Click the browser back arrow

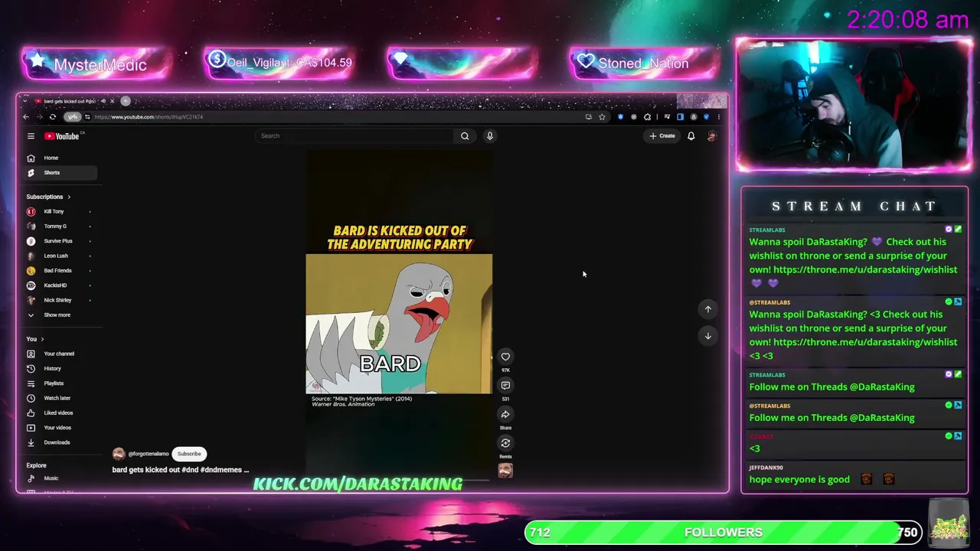pyautogui.click(x=26, y=117)
